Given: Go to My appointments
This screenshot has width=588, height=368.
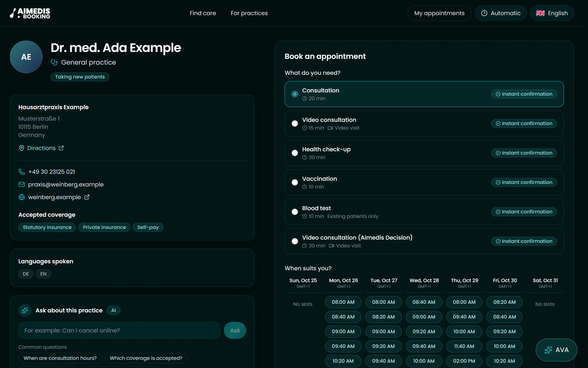Looking at the screenshot, I should coord(439,13).
